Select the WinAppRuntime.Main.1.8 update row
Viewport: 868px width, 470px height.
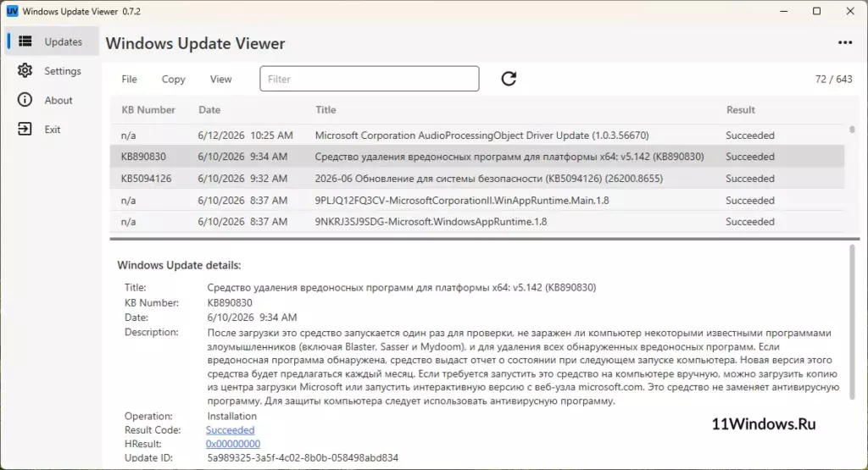point(477,200)
